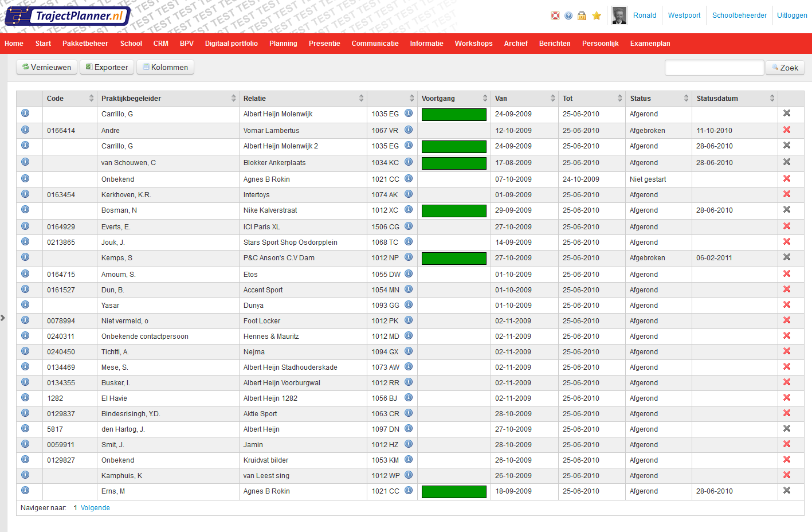This screenshot has width=812, height=532.
Task: Click red delete cross on Foot Locker row
Action: [787, 320]
